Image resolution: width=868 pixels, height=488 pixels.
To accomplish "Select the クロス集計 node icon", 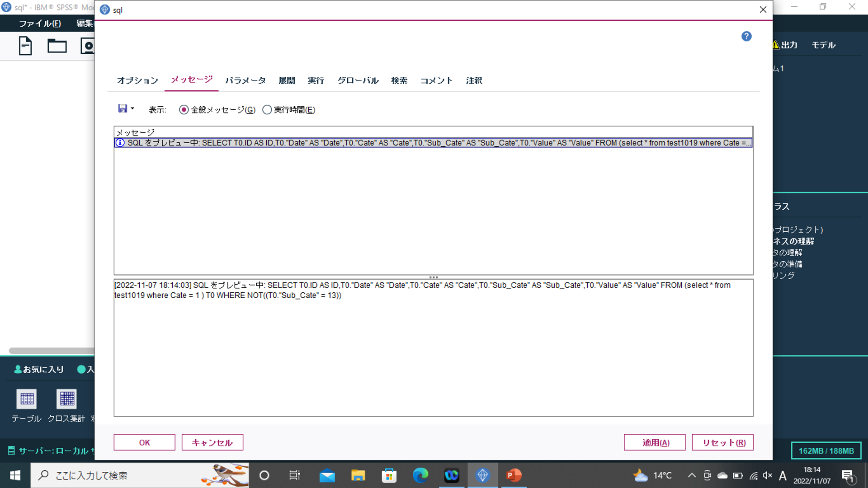I will point(66,399).
